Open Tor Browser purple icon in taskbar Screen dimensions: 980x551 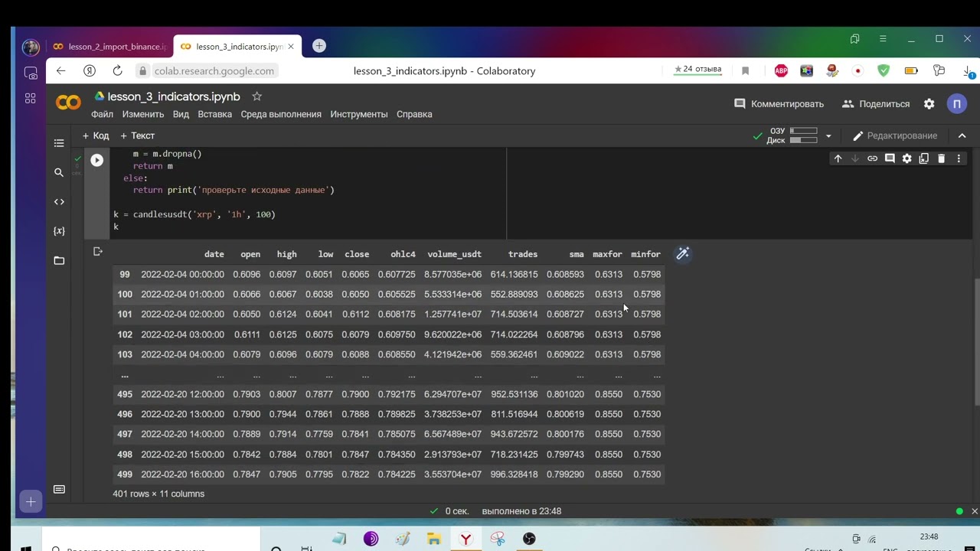pos(371,540)
